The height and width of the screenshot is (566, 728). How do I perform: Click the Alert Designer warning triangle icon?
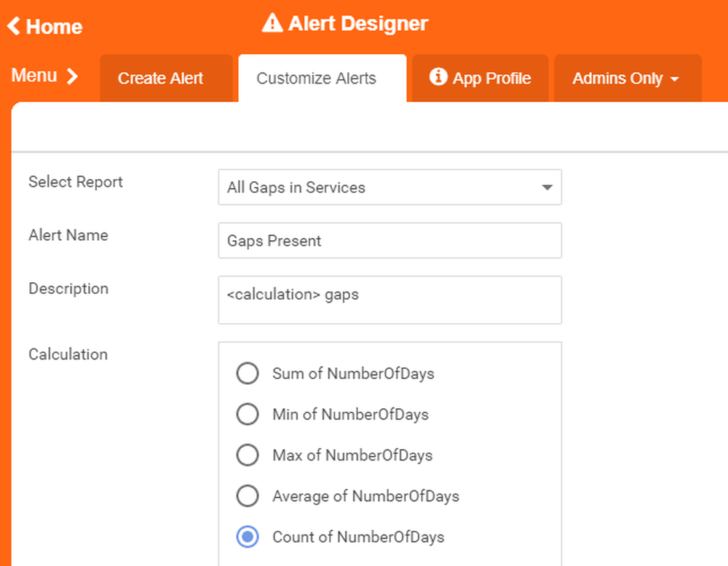[272, 23]
